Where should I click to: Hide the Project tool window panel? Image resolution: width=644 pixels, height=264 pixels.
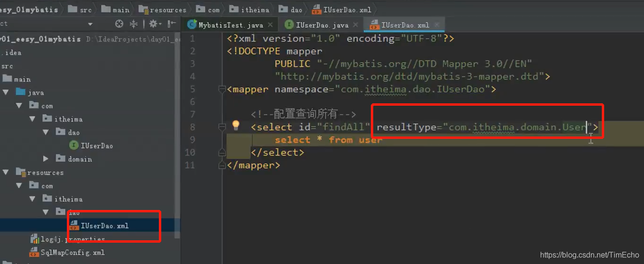(172, 24)
